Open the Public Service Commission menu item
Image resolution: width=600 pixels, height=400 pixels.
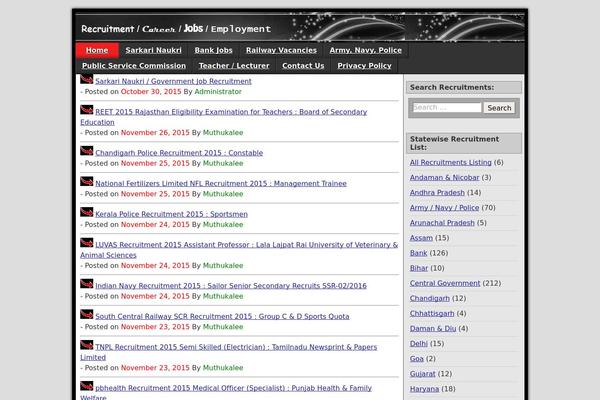(x=134, y=65)
